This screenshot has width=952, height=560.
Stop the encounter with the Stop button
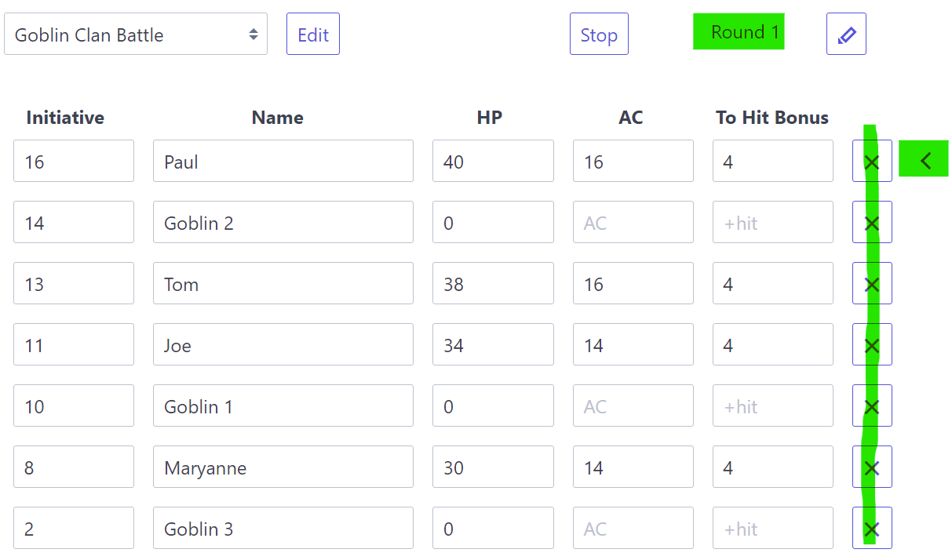pyautogui.click(x=599, y=35)
